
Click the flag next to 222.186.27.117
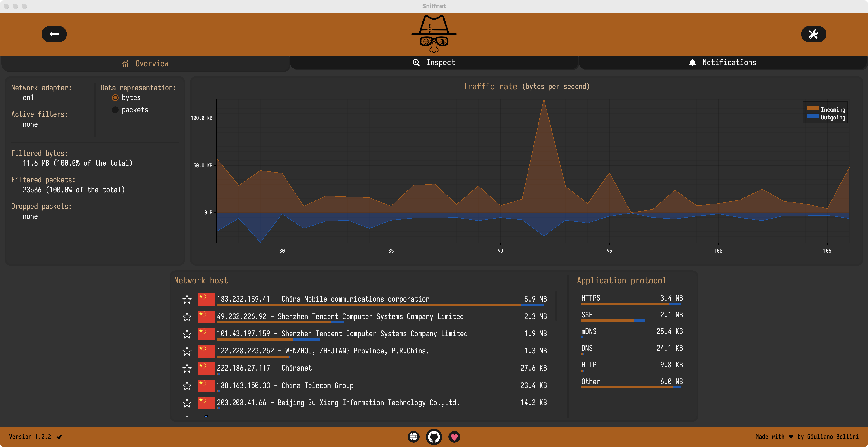pyautogui.click(x=206, y=369)
